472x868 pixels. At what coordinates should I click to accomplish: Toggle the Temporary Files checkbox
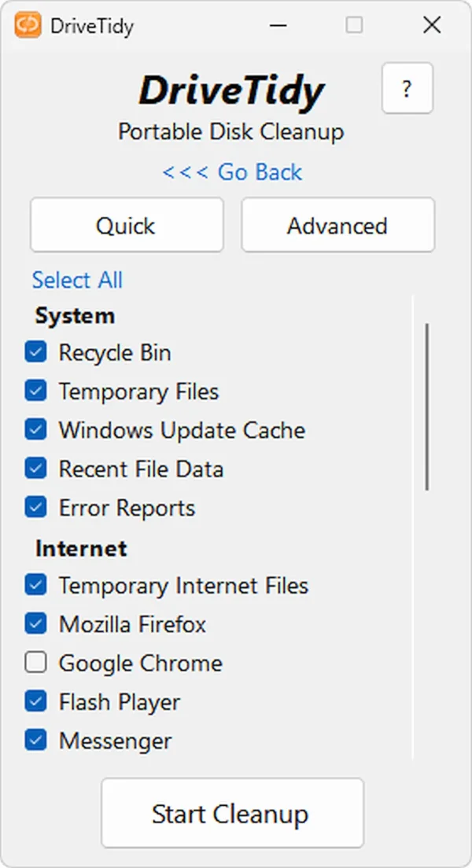pos(36,391)
